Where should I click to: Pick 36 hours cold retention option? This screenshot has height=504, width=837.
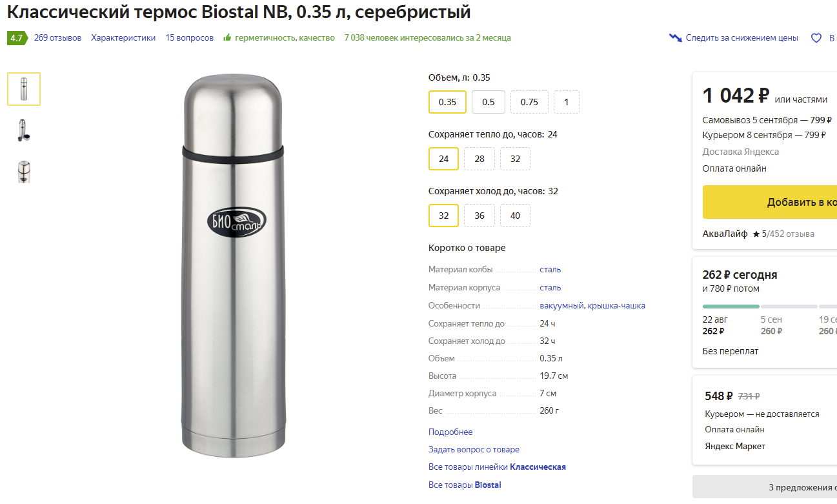(479, 216)
